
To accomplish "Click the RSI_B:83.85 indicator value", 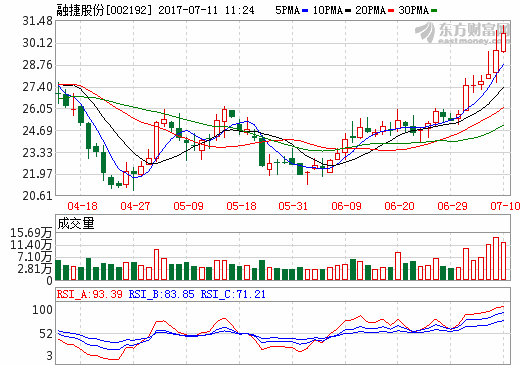I will (161, 295).
